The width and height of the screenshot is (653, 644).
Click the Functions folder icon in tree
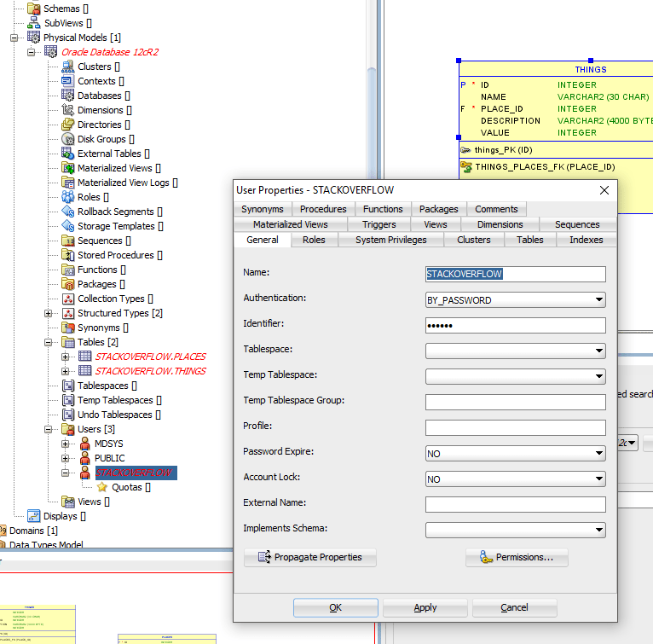point(68,270)
